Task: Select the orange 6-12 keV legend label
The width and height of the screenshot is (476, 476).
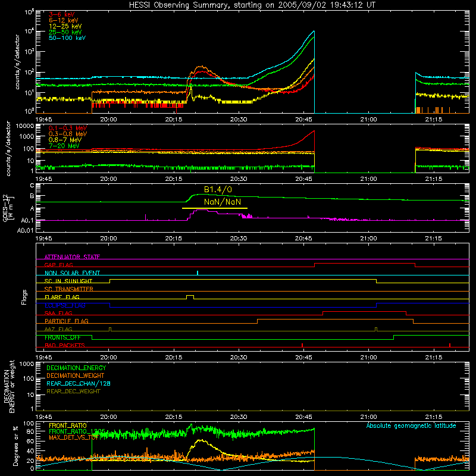Action: pyautogui.click(x=64, y=20)
